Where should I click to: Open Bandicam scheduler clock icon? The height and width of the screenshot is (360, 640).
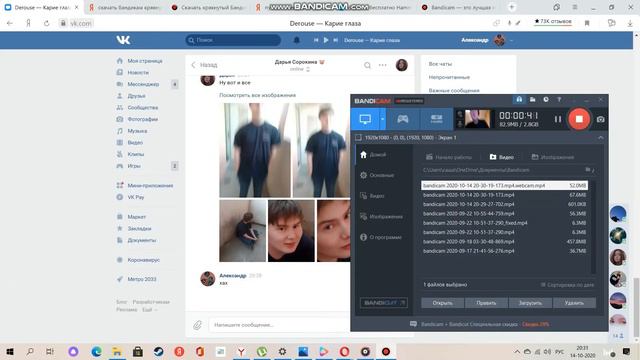click(546, 100)
